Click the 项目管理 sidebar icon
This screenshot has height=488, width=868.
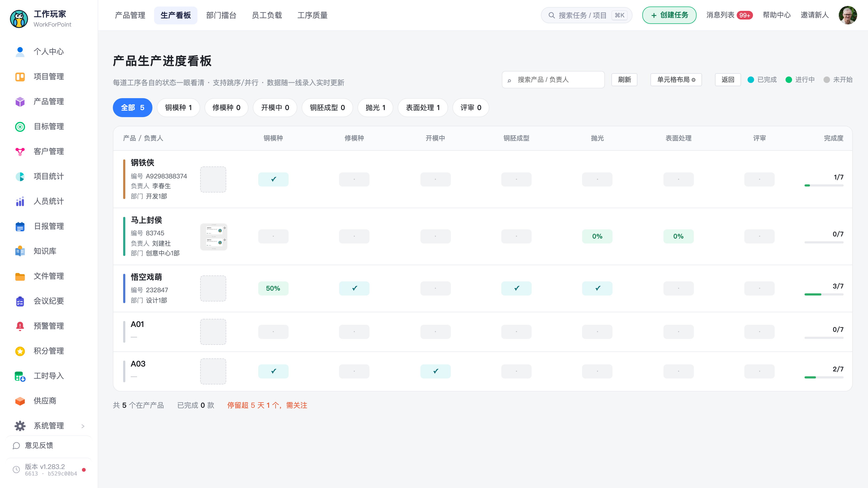point(20,77)
